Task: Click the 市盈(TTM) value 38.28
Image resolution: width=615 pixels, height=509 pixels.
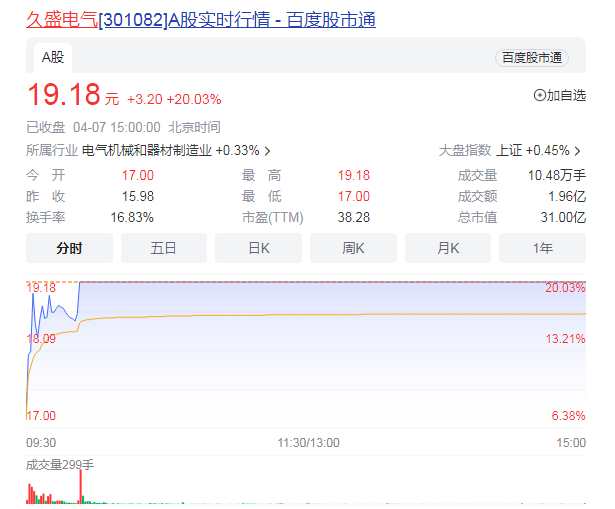Action: pyautogui.click(x=354, y=217)
